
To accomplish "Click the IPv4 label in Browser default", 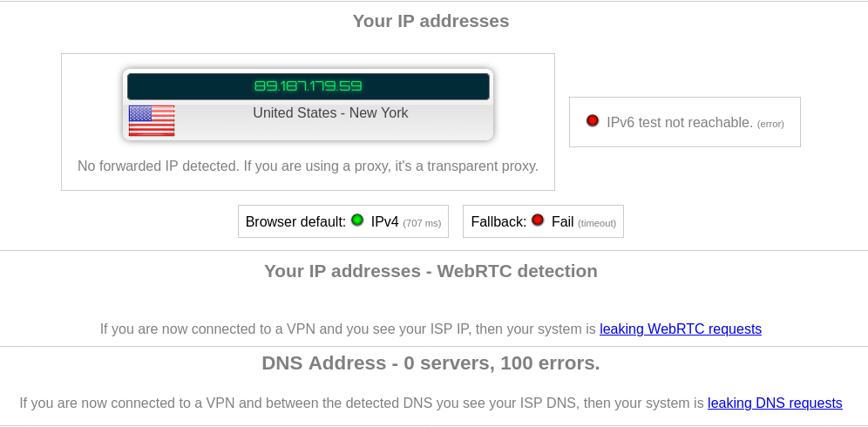I will 384,222.
